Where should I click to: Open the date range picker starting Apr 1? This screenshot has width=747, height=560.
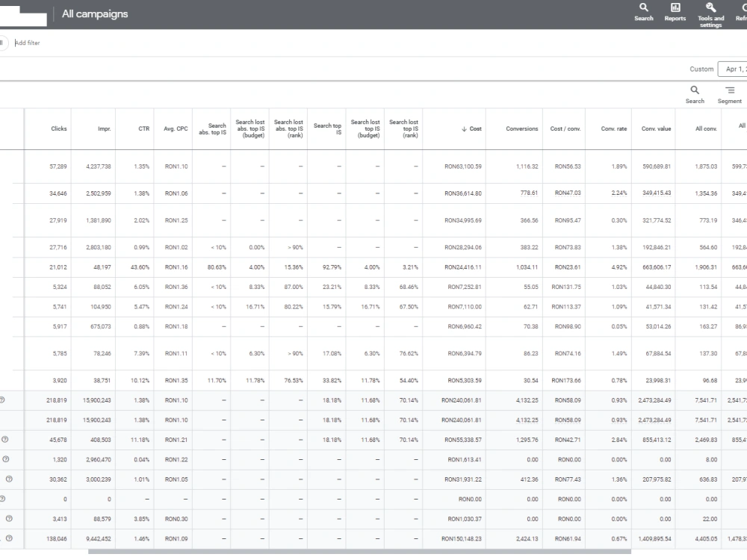(732, 69)
